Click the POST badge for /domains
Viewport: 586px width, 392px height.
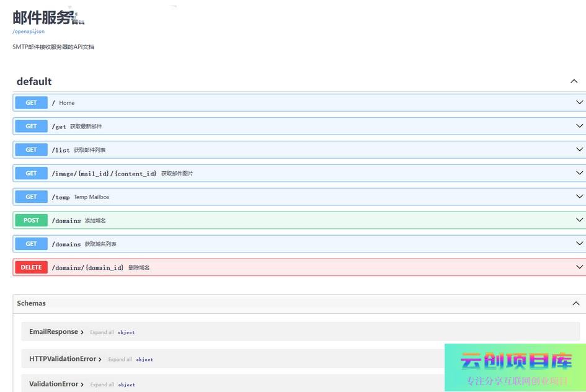coord(31,221)
